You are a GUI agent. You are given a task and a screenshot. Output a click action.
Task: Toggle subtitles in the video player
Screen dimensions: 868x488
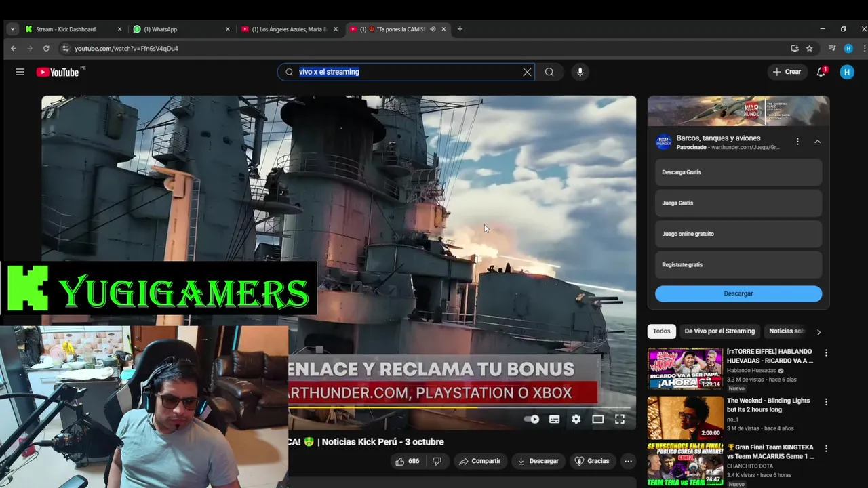pos(554,420)
